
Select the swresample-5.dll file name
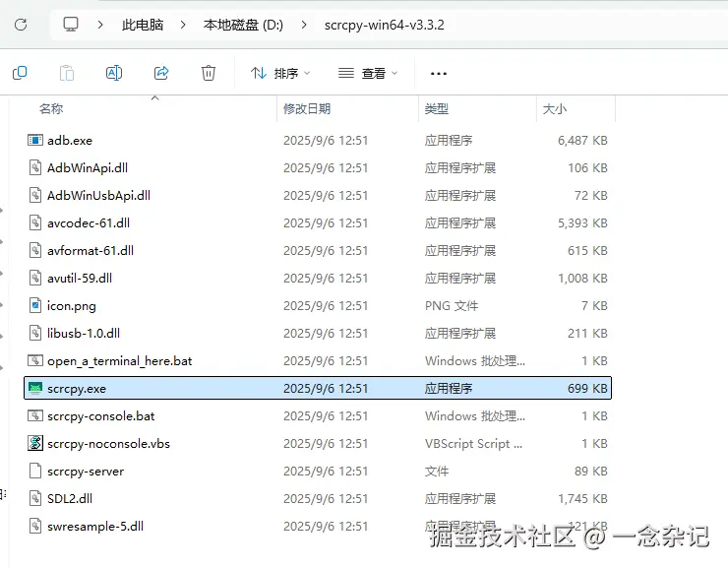tap(95, 527)
